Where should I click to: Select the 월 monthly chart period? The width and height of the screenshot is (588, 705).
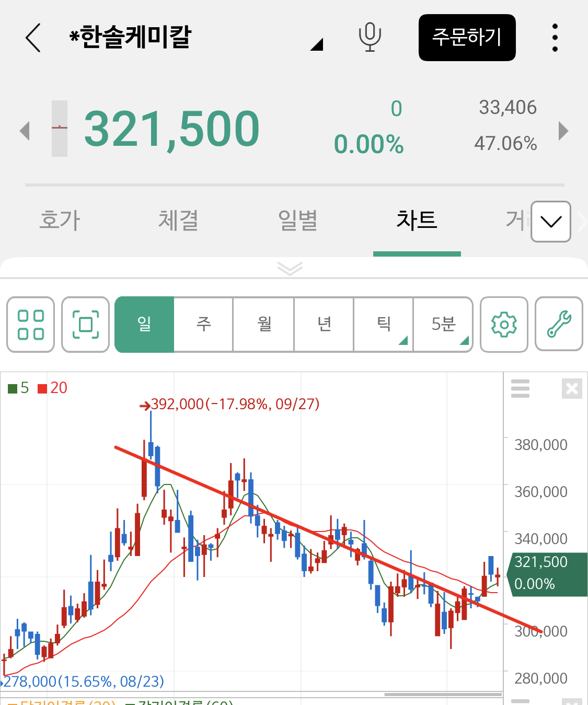(264, 325)
